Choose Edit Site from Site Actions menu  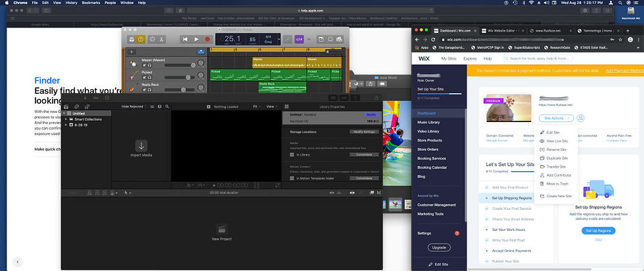[553, 133]
